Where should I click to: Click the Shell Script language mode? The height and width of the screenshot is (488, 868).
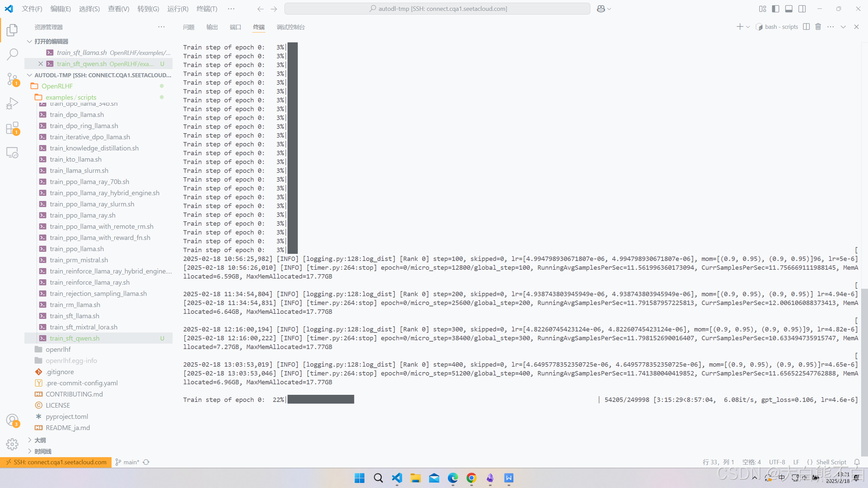(x=831, y=462)
